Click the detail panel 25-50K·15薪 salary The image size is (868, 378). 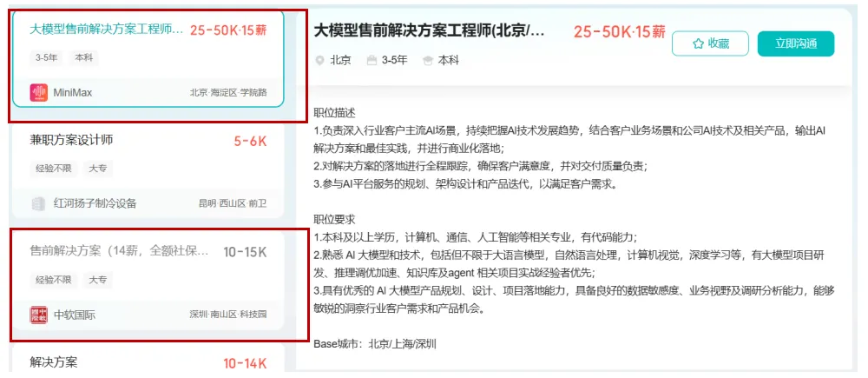coord(620,31)
